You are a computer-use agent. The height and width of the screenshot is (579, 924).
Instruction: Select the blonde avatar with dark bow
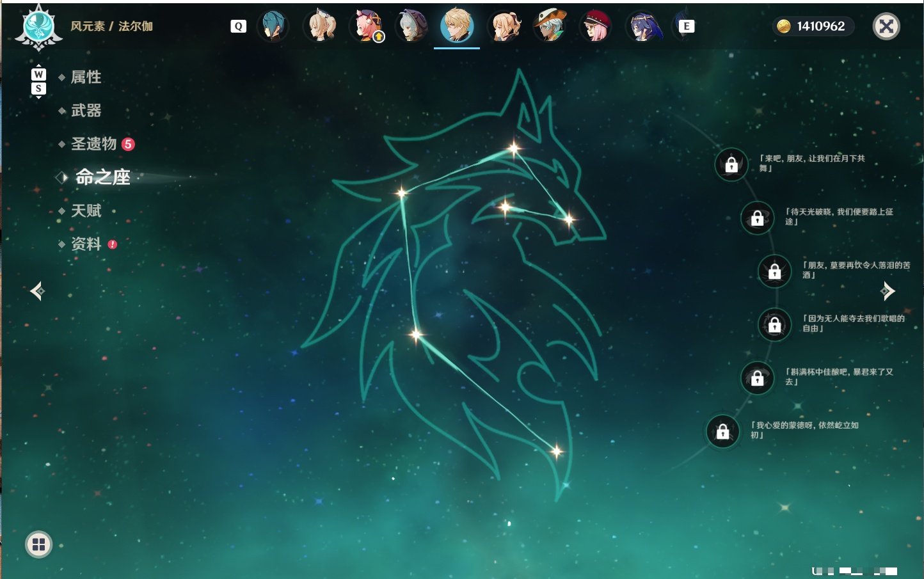pos(504,26)
